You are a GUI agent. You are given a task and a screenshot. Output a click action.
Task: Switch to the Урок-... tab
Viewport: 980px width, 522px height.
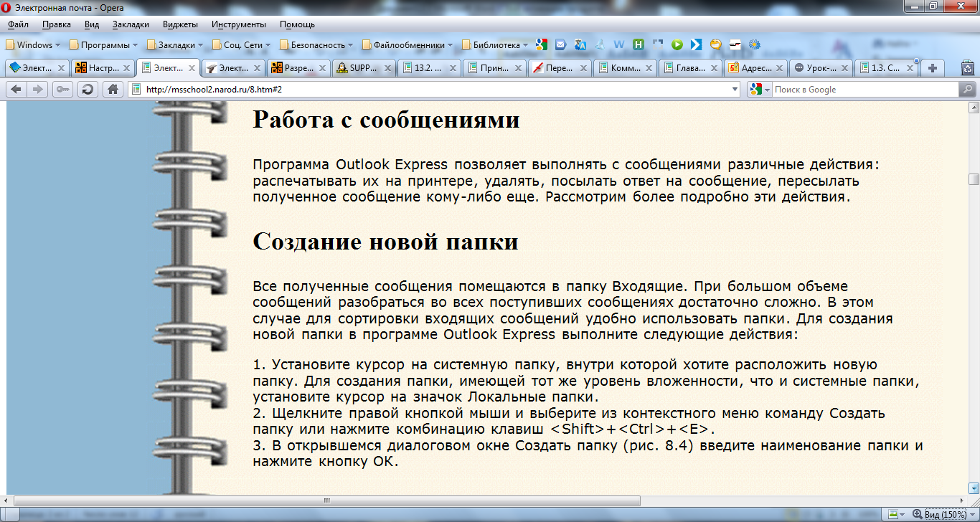tap(821, 68)
